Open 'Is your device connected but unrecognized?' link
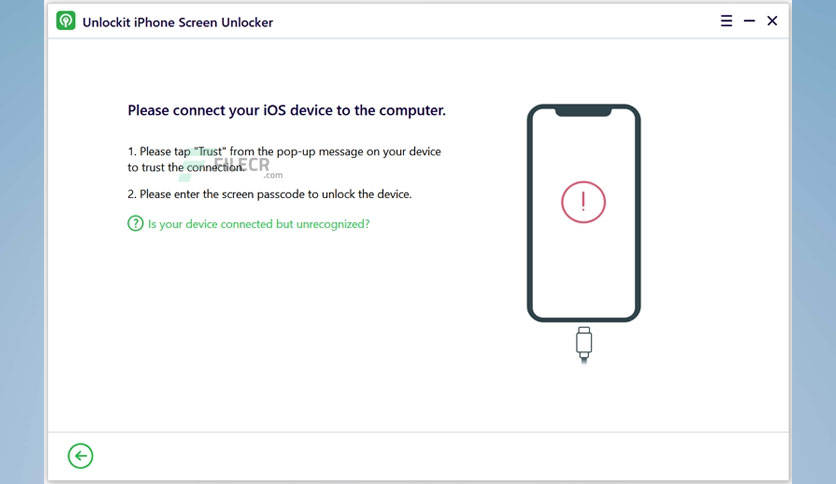The image size is (836, 484). coord(259,224)
